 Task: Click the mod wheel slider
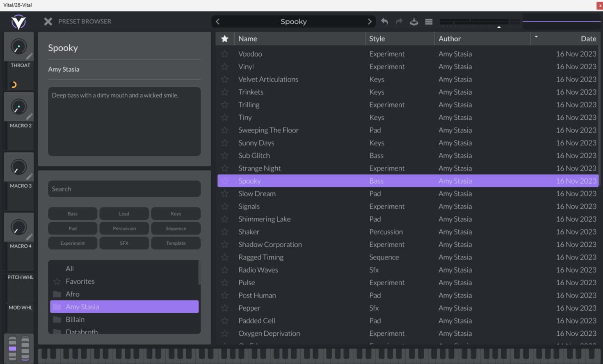25,349
